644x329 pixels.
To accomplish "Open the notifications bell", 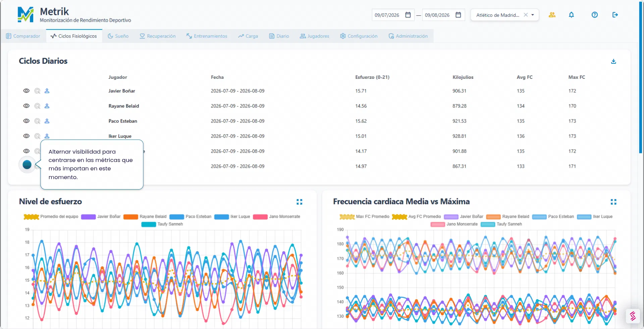I will click(x=571, y=15).
